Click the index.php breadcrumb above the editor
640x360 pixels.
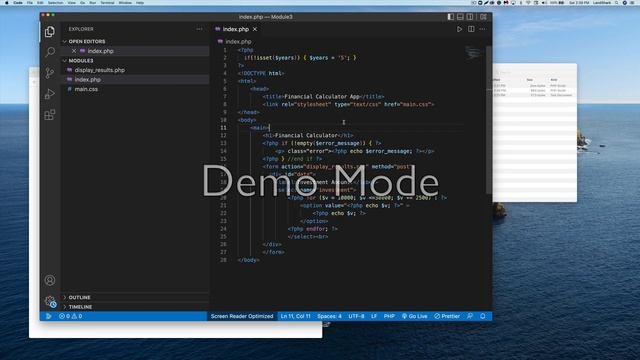pyautogui.click(x=238, y=42)
